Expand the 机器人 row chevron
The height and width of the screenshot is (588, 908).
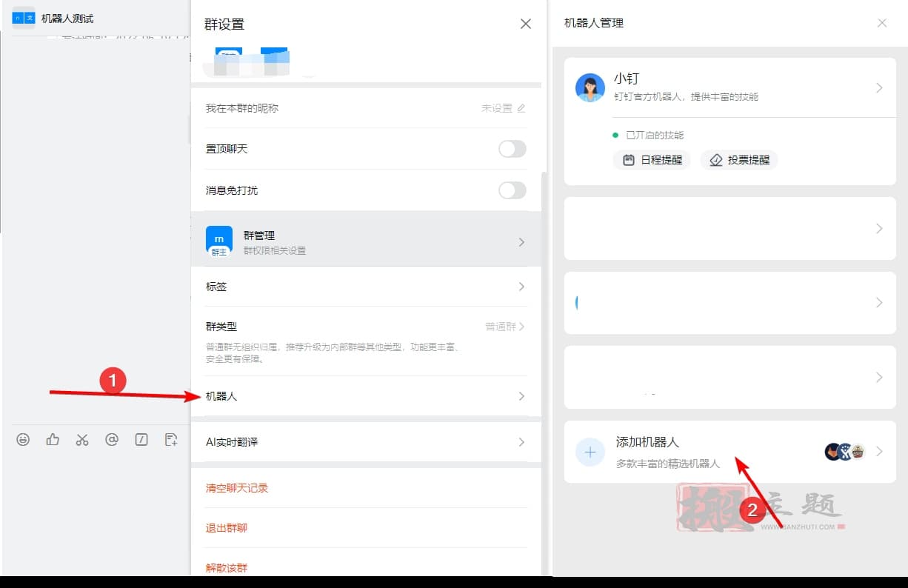521,396
